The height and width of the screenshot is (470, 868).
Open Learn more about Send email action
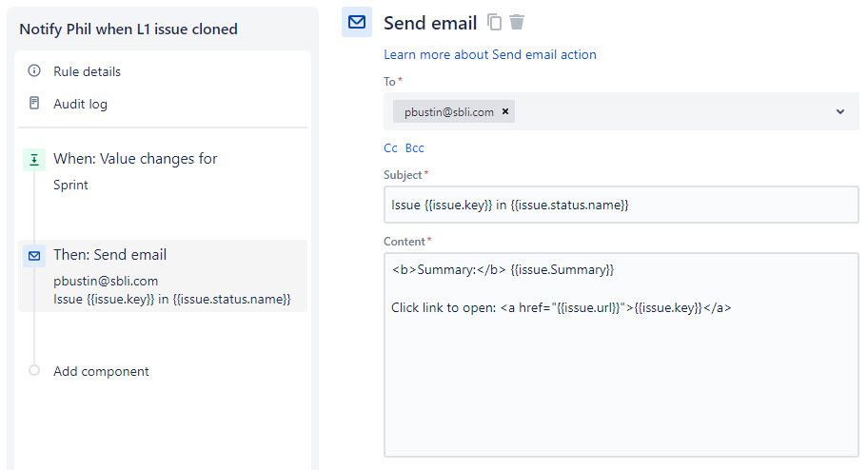click(x=489, y=54)
